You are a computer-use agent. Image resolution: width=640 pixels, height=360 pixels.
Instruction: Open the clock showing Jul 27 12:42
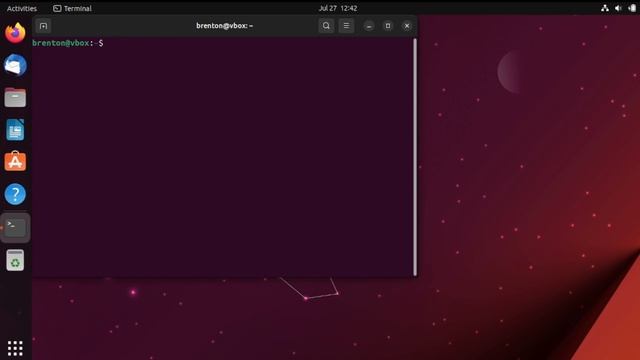(338, 8)
